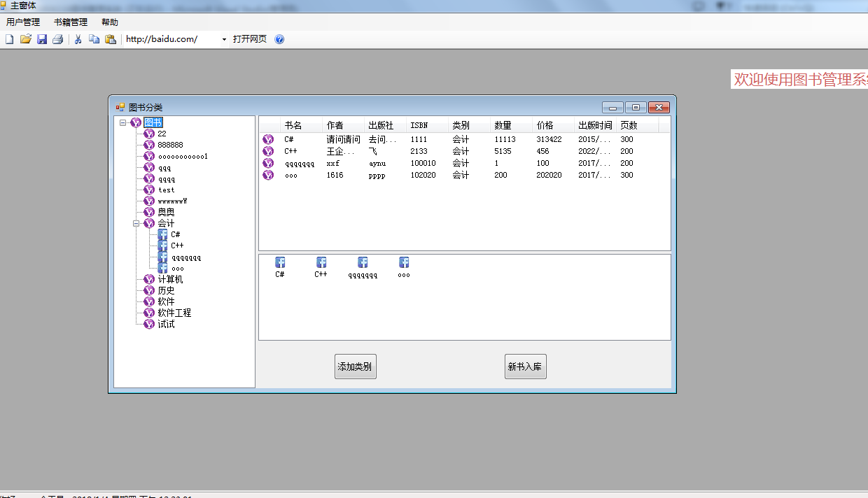Viewport: 868px width, 498px height.
Task: Click the 图书分类 window title icon
Action: click(x=120, y=107)
